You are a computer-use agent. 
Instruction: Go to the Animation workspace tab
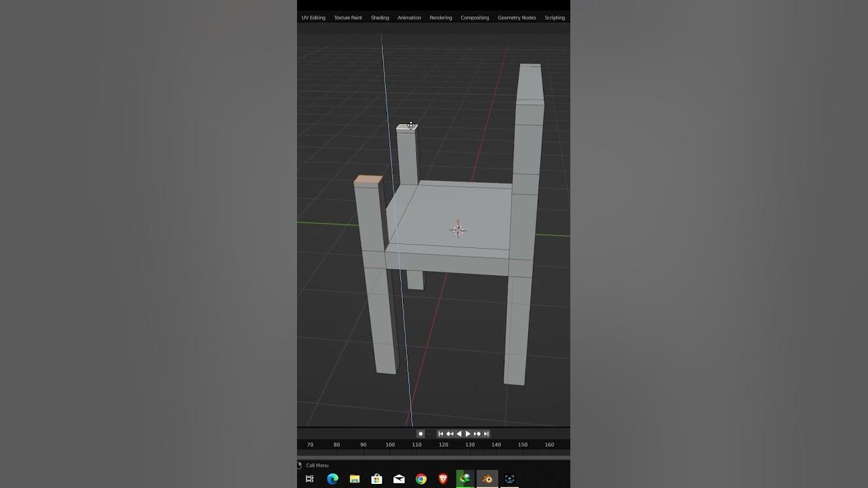point(409,18)
